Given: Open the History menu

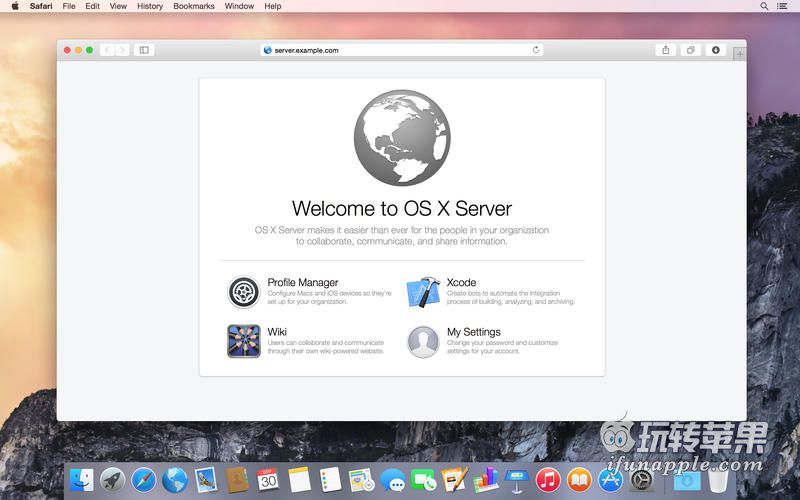Looking at the screenshot, I should coord(150,6).
